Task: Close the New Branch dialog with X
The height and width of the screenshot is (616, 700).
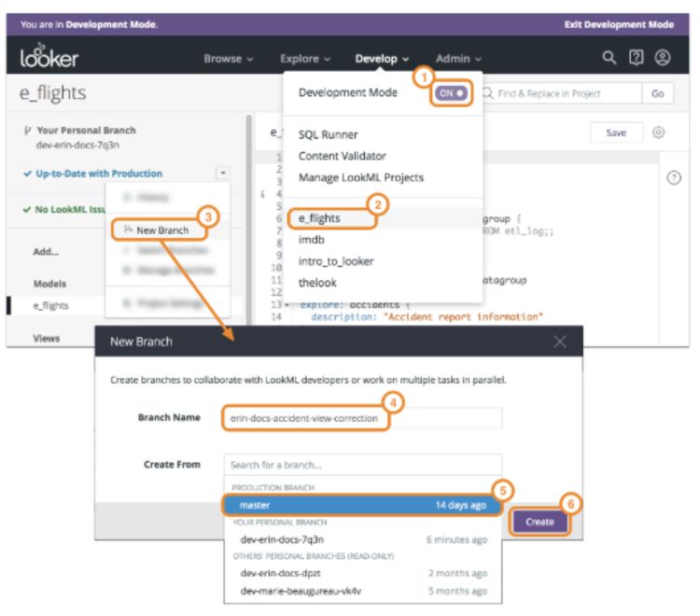Action: tap(560, 342)
